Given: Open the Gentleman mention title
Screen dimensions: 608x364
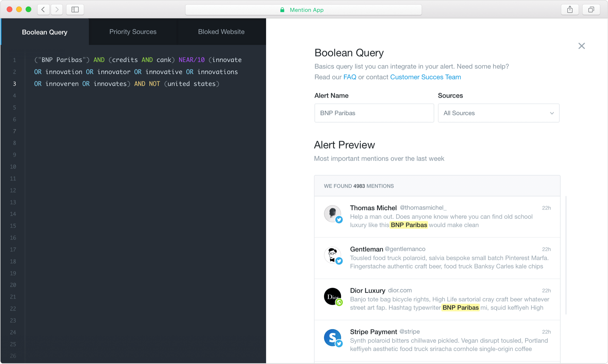Looking at the screenshot, I should tap(366, 249).
